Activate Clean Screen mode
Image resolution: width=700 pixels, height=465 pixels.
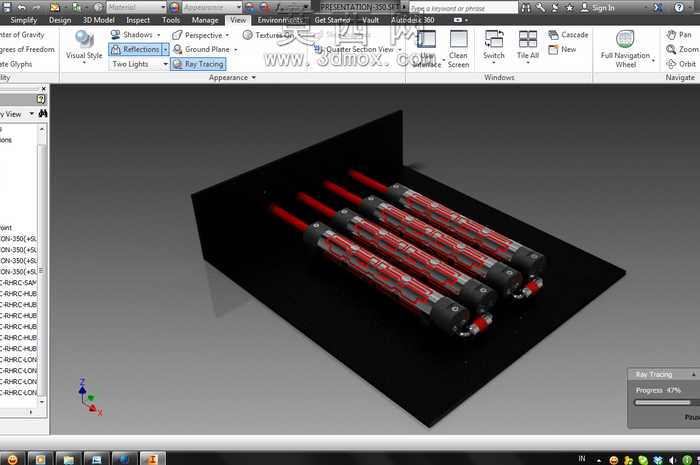click(x=458, y=48)
